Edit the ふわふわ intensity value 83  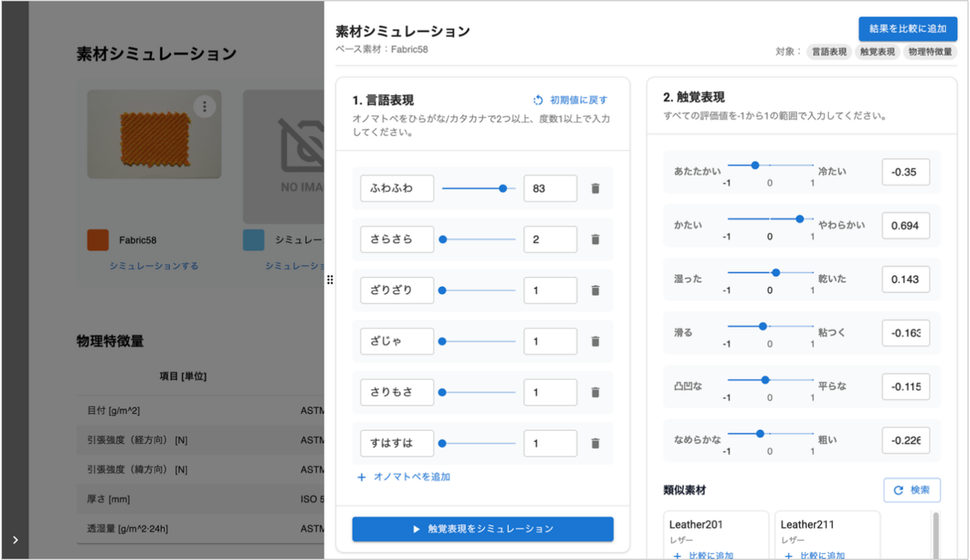(x=550, y=188)
